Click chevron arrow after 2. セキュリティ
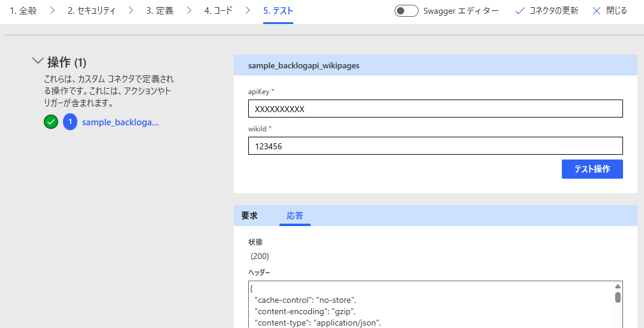This screenshot has height=328, width=644. click(131, 11)
